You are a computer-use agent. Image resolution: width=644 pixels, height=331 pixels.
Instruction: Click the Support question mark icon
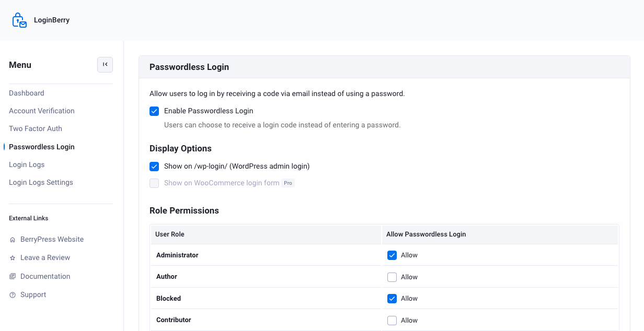pos(13,295)
